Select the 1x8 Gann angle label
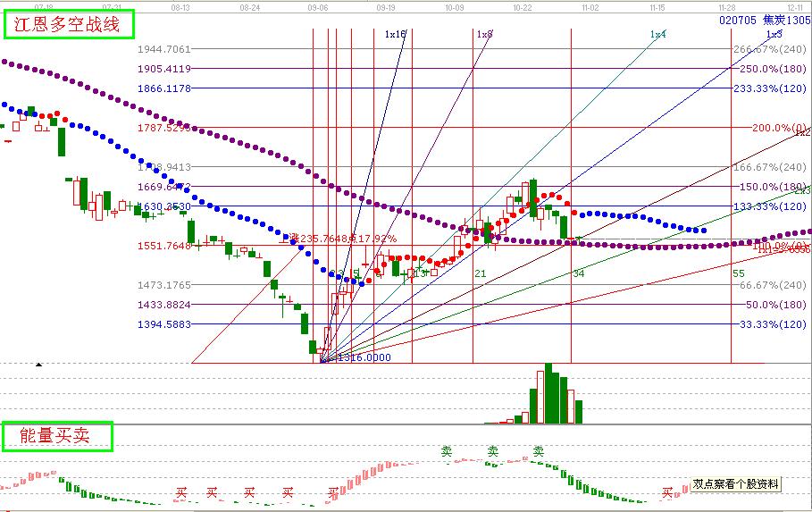 click(484, 34)
